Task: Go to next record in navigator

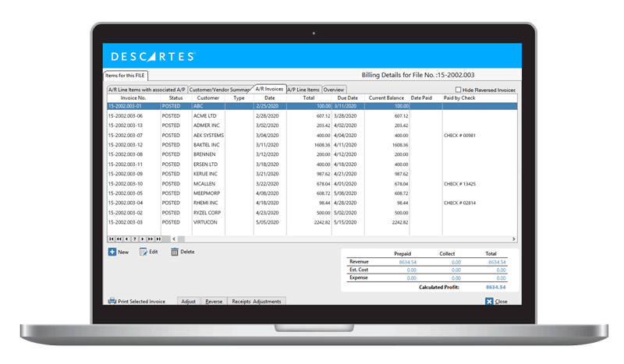Action: [142, 239]
